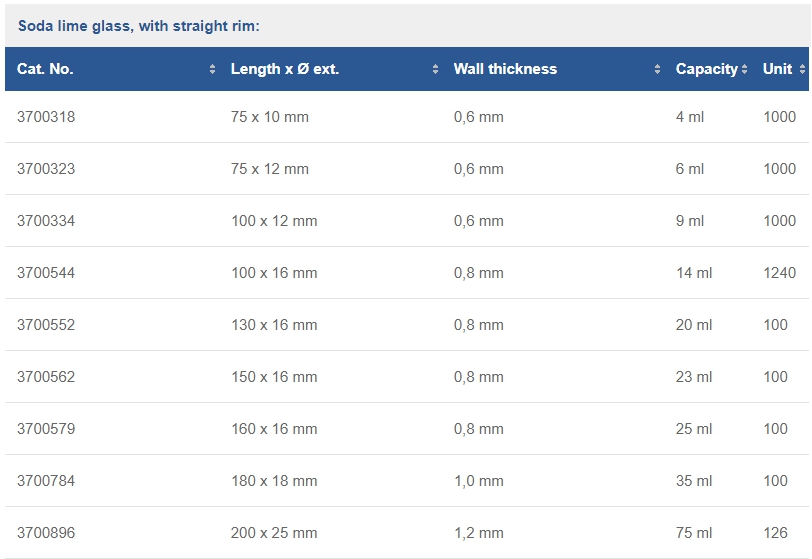Click the Soda lime glass heading
The height and width of the screenshot is (559, 812).
pos(139,26)
